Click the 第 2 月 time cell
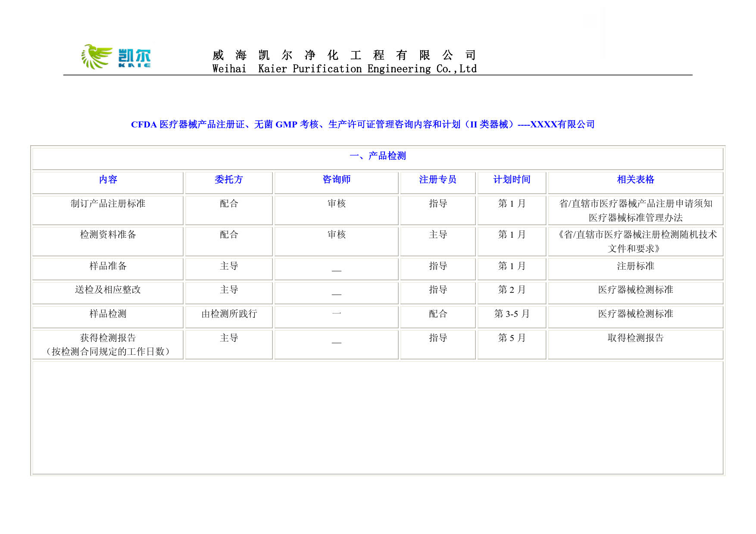756x534 pixels. pos(512,290)
